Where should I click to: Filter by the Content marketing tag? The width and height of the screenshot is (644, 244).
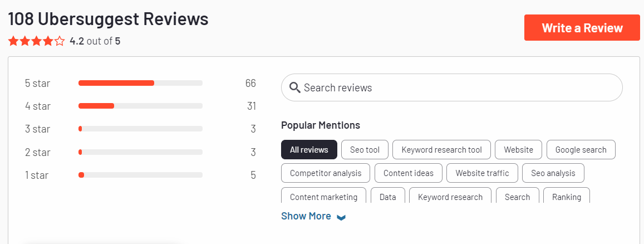pyautogui.click(x=323, y=196)
